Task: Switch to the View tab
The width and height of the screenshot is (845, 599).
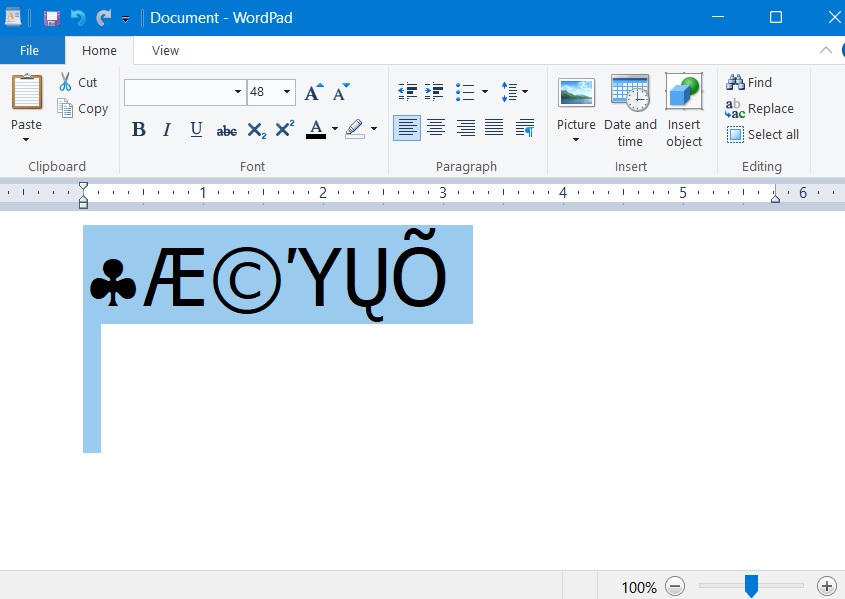Action: tap(163, 50)
